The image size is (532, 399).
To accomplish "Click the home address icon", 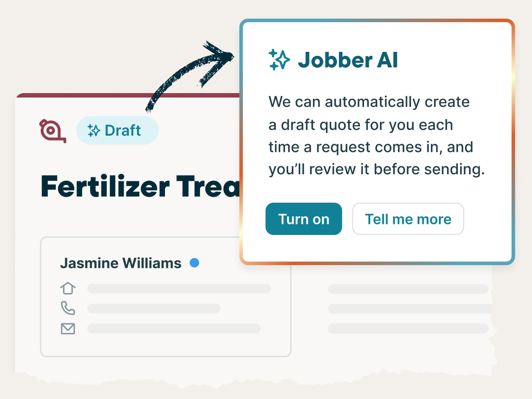I will pos(68,288).
